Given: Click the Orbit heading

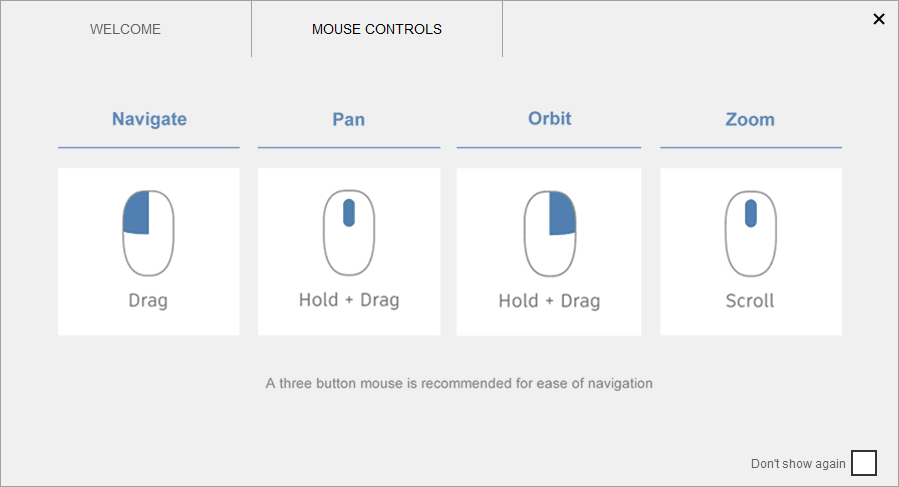Looking at the screenshot, I should pyautogui.click(x=550, y=118).
